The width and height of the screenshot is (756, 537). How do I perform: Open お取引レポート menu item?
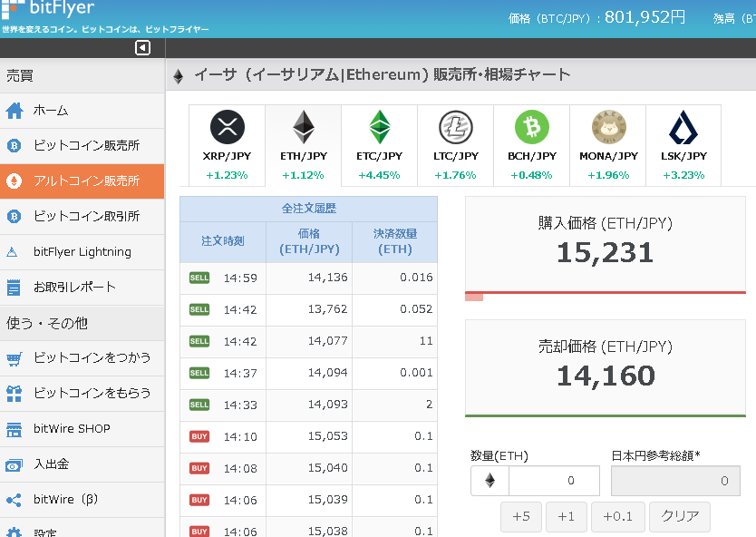[82, 288]
